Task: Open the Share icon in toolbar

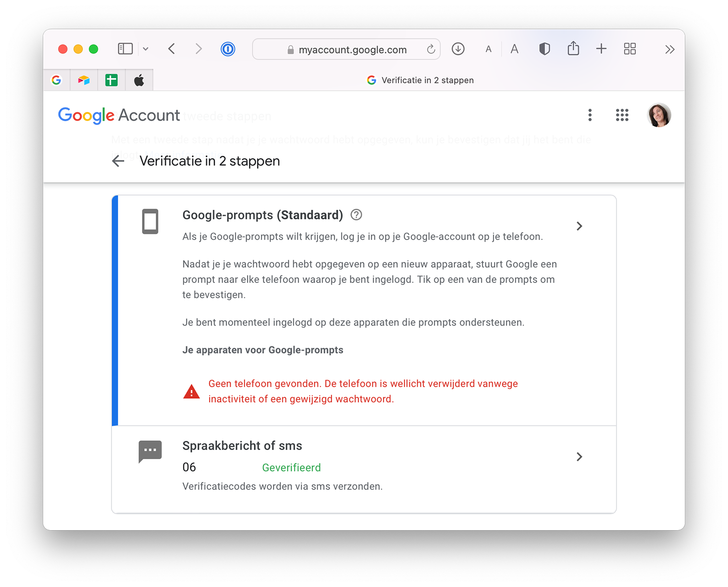Action: click(573, 49)
